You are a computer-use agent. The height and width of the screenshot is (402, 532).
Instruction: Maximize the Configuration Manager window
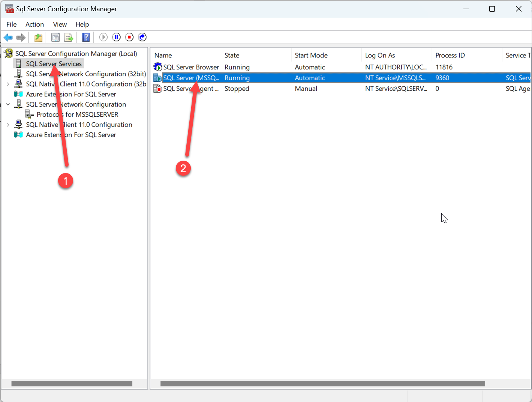492,9
